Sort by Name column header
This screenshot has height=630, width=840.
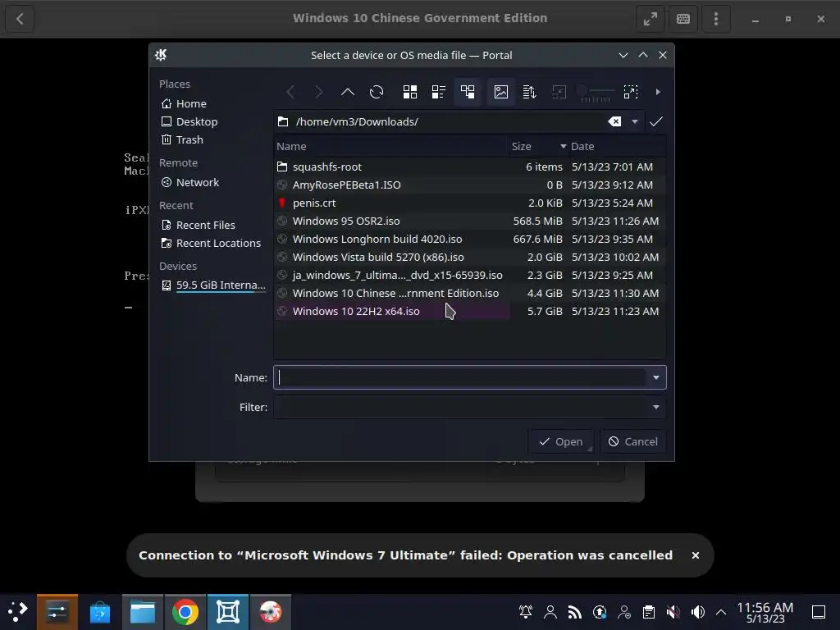(391, 146)
